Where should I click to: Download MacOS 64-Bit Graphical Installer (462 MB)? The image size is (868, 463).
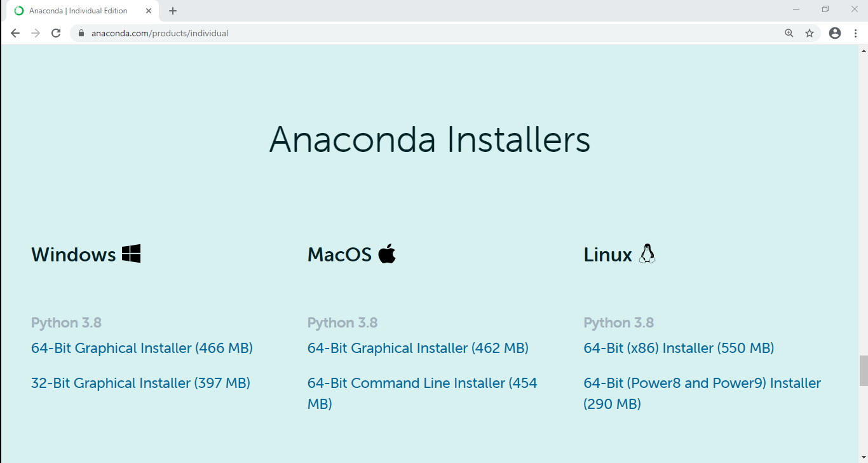coord(418,349)
